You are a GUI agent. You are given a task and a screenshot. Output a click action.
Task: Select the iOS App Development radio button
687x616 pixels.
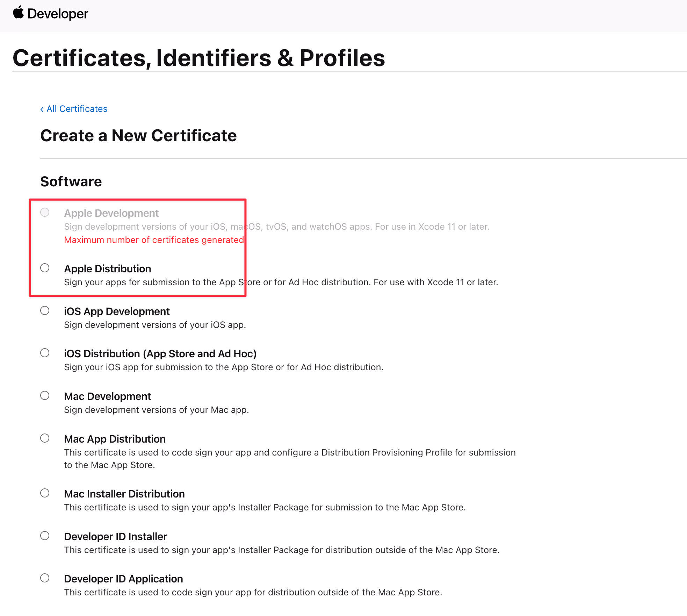(45, 310)
